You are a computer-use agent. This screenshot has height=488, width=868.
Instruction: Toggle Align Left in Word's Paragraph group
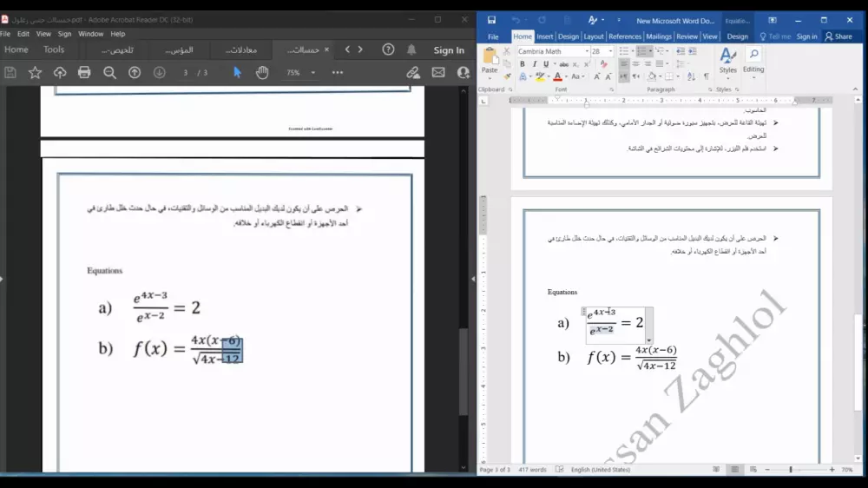624,64
